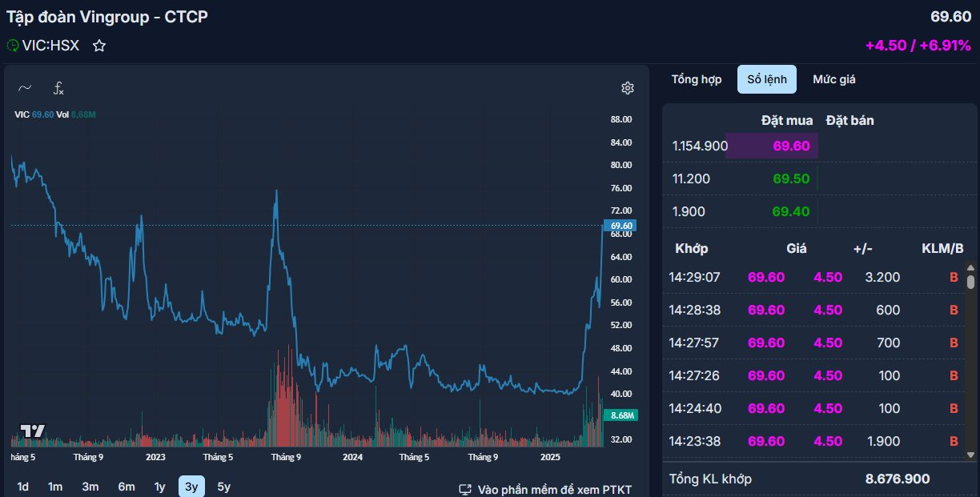
Task: Select the 14:27:26 trade row
Action: 814,375
